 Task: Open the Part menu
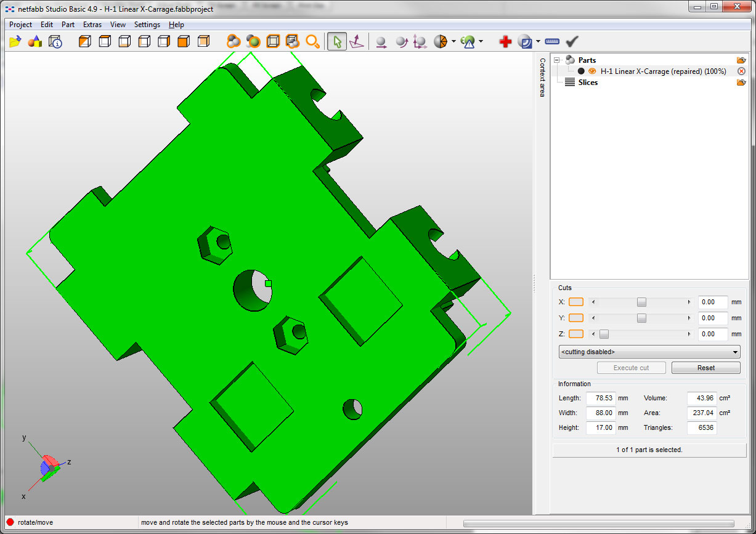click(68, 25)
